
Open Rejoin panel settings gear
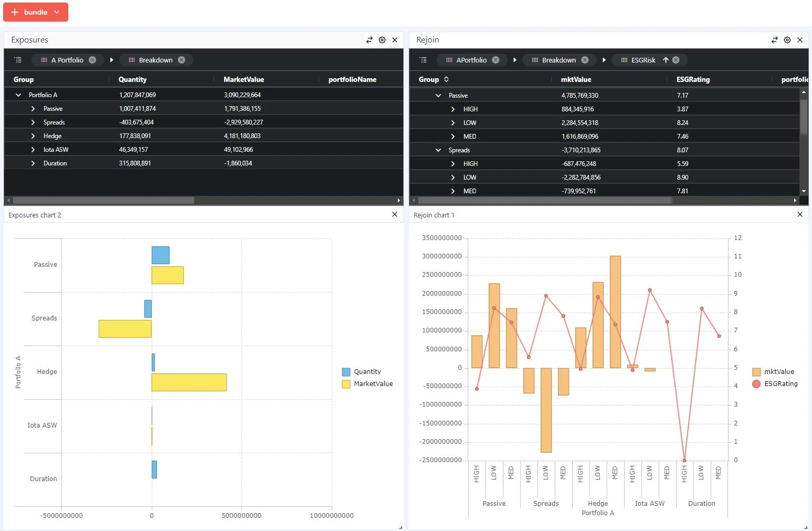[x=787, y=40]
